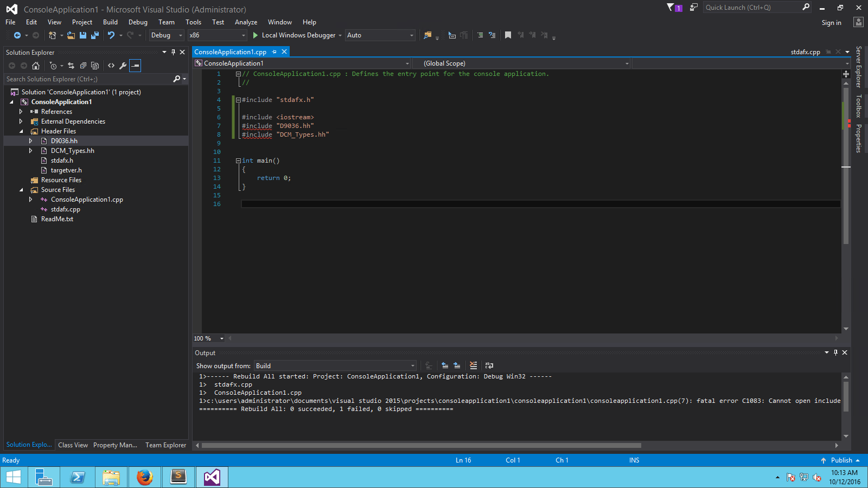The height and width of the screenshot is (488, 868).
Task: Open the Tools menu
Action: [x=193, y=22]
